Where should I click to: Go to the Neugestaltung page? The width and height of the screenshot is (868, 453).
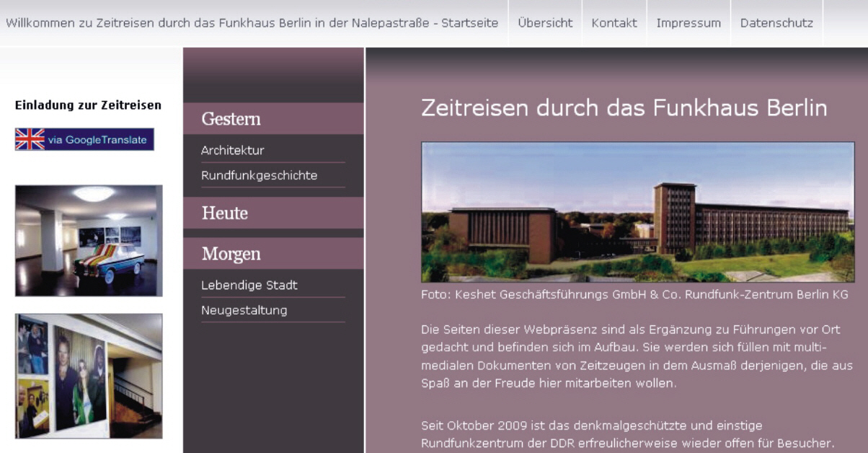pyautogui.click(x=244, y=310)
